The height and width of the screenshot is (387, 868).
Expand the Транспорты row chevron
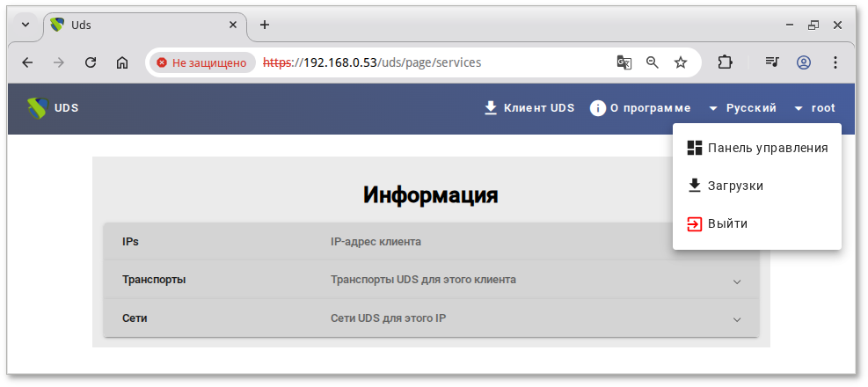(x=737, y=281)
